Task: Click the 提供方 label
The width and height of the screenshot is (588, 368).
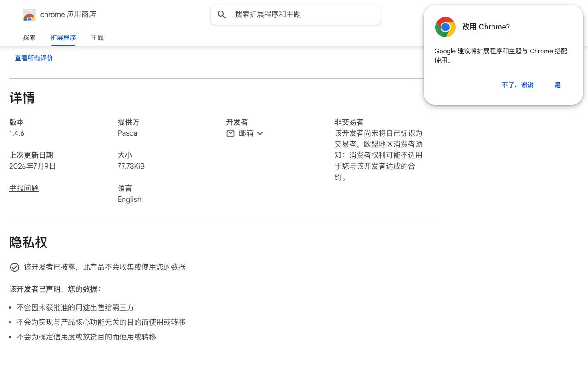Action: tap(129, 122)
